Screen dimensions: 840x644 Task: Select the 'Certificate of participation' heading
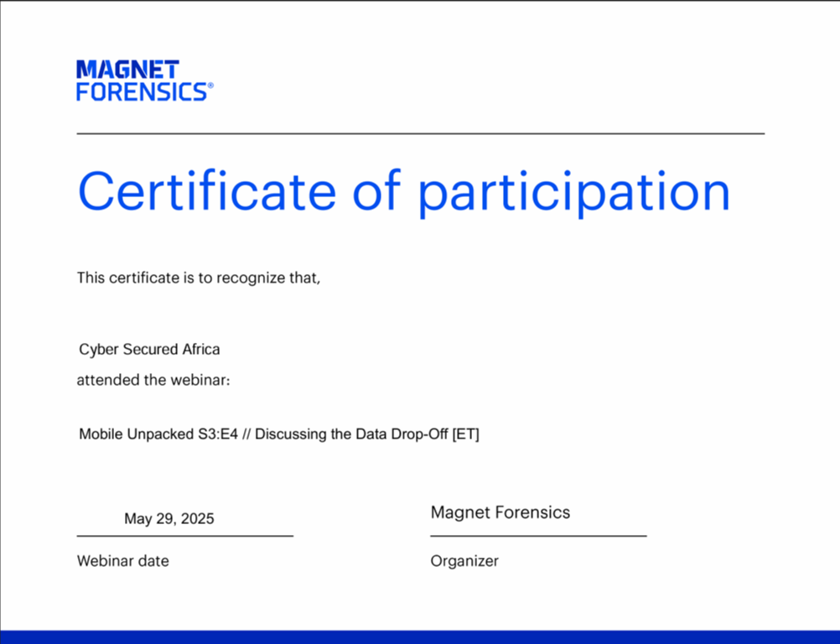[x=404, y=192]
